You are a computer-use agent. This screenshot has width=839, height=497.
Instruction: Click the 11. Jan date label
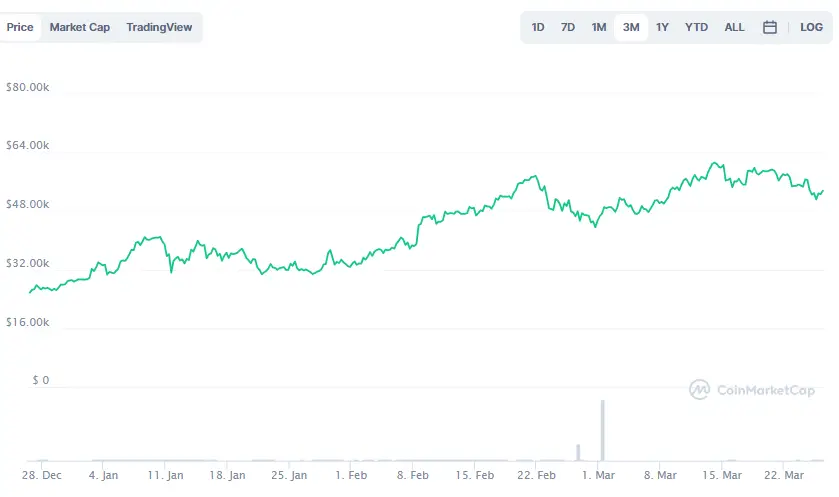(x=165, y=475)
